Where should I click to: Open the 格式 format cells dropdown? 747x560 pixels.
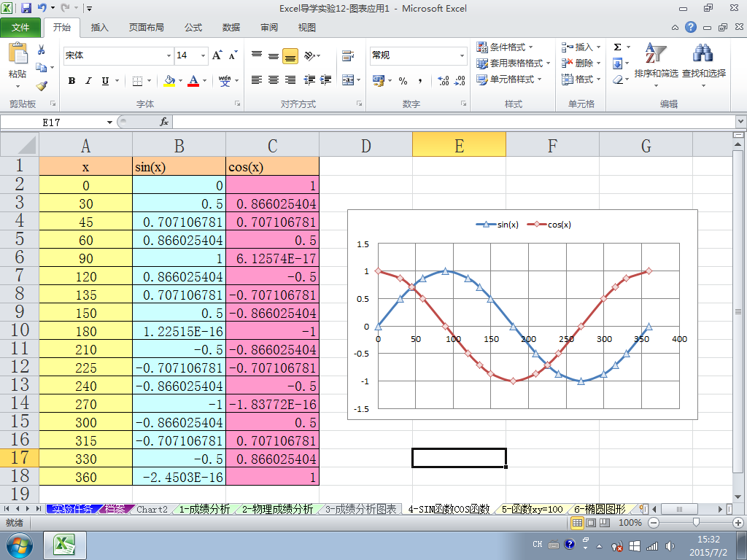click(x=581, y=79)
